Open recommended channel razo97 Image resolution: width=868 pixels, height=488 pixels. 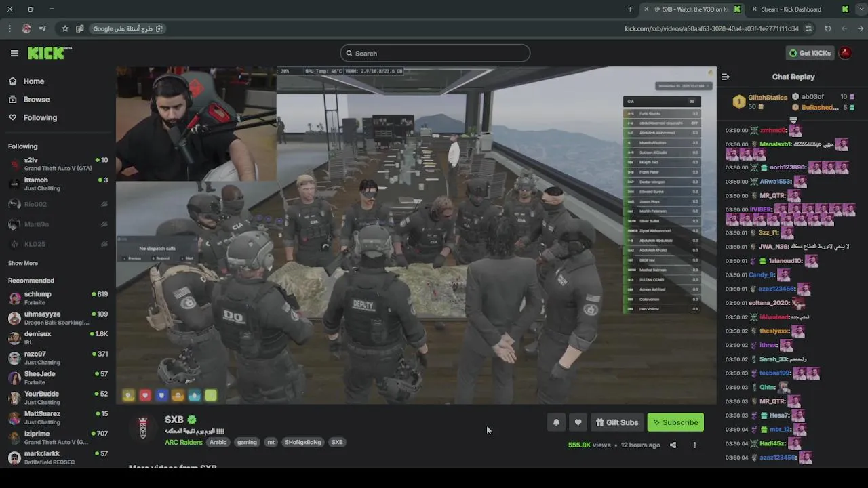(58, 358)
